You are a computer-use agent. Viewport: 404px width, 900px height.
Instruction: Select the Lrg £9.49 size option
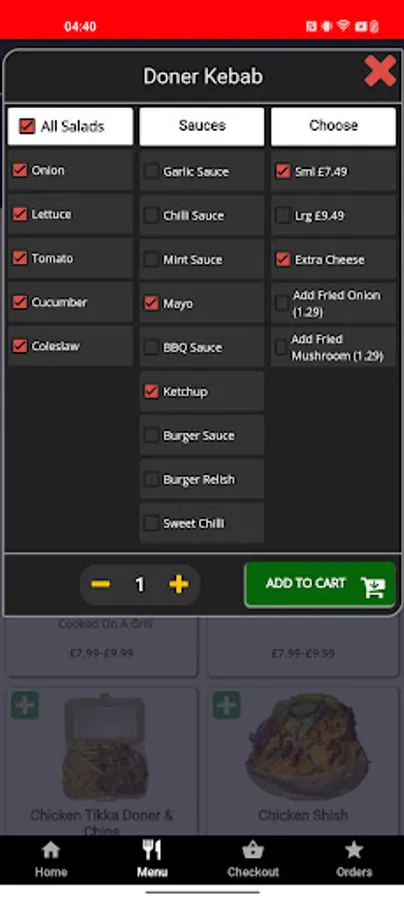coord(283,215)
